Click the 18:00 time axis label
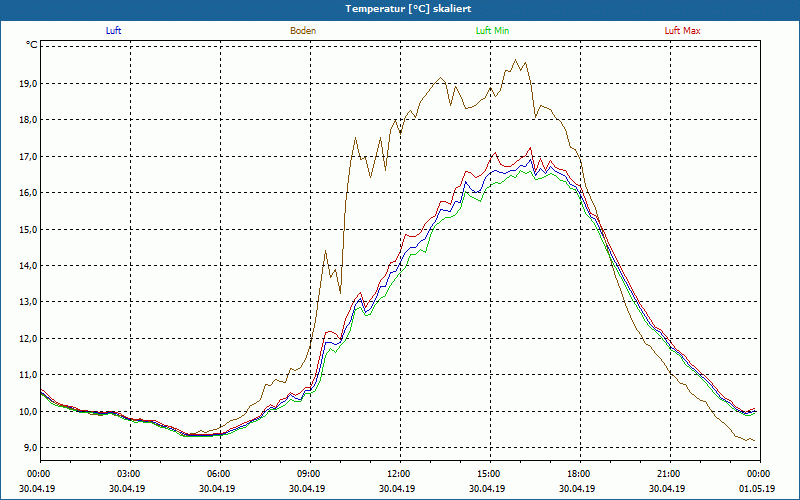The width and height of the screenshot is (800, 500). tap(578, 474)
